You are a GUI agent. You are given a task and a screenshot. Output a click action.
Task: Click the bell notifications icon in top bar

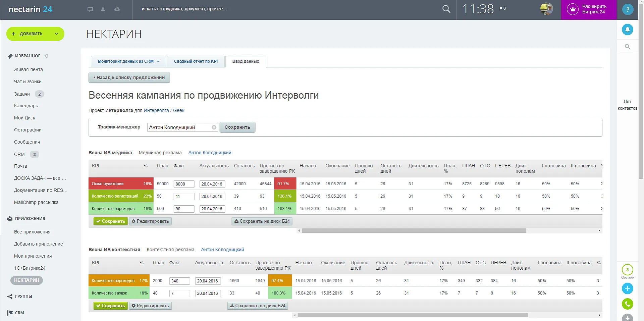(103, 9)
